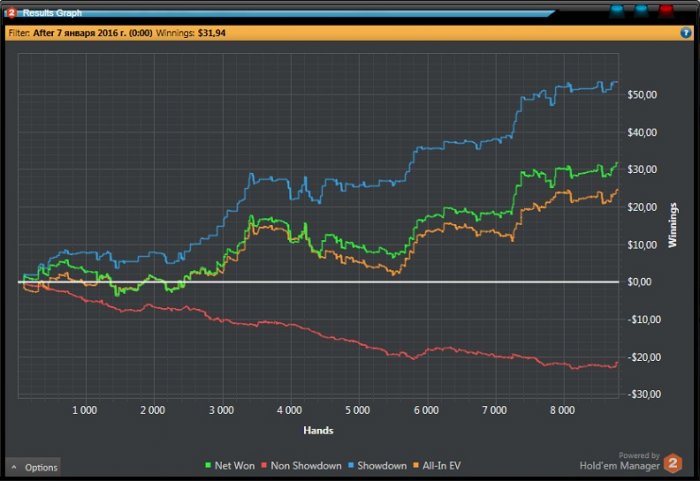Click the 7 000 hands axis label
The width and height of the screenshot is (700, 481).
pyautogui.click(x=494, y=410)
